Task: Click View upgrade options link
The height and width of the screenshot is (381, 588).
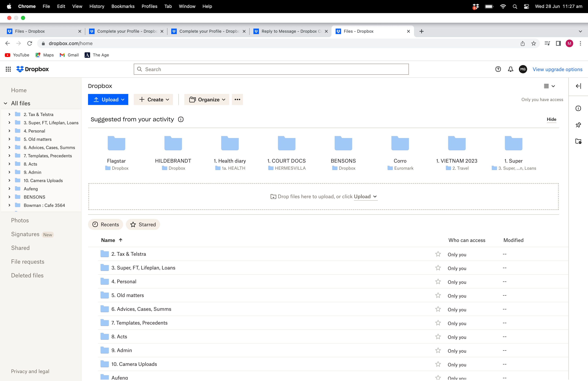Action: click(x=557, y=69)
